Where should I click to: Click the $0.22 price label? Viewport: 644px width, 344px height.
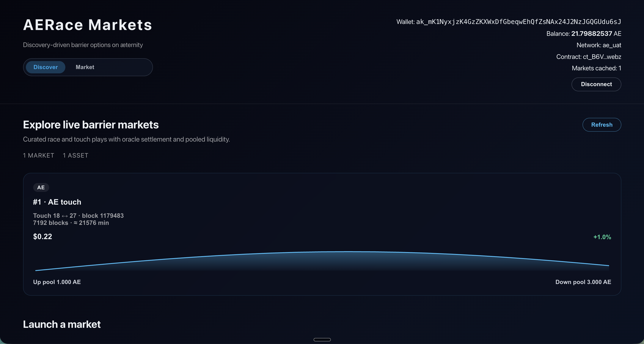tap(42, 237)
